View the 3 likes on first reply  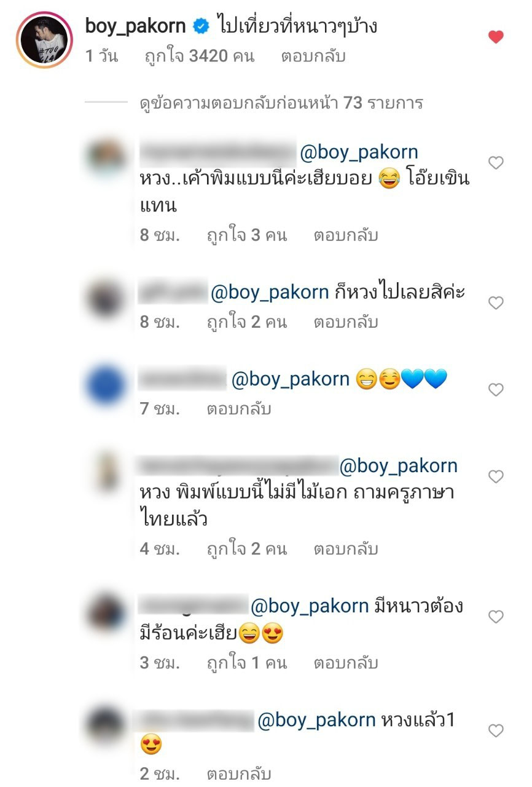tap(246, 235)
